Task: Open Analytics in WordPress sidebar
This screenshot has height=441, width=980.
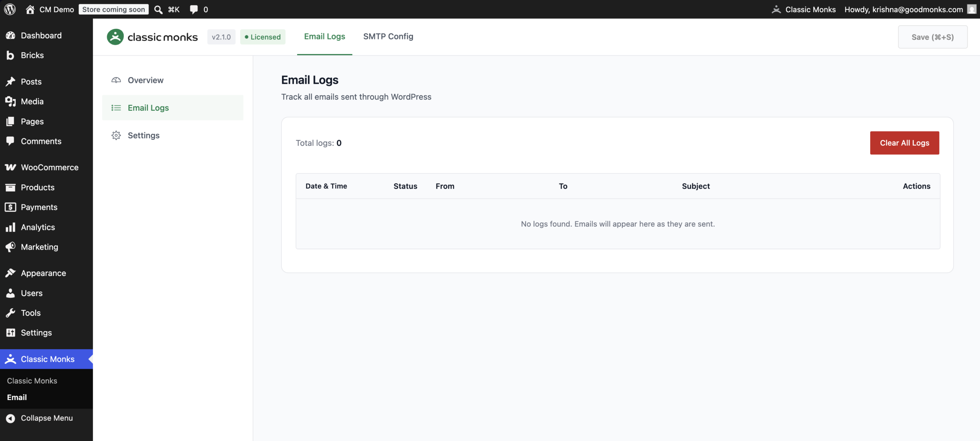Action: pos(46,227)
